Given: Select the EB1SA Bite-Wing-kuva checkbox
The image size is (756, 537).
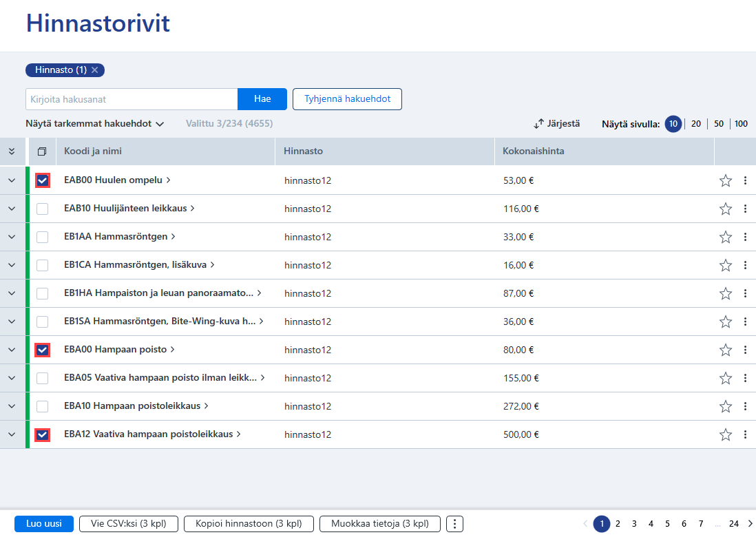Looking at the screenshot, I should pos(43,322).
